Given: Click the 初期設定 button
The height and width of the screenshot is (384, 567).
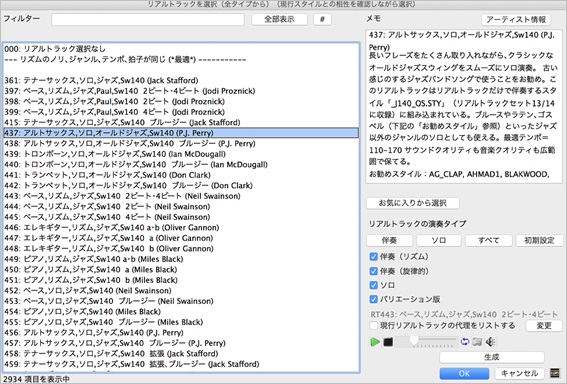Looking at the screenshot, I should pyautogui.click(x=539, y=240).
